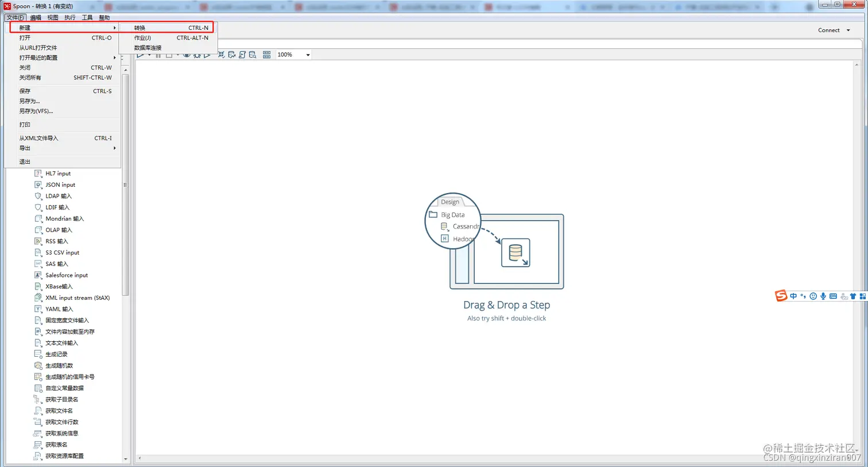Choose 另存为(VFS)... menu item
This screenshot has width=868, height=467.
(63, 111)
